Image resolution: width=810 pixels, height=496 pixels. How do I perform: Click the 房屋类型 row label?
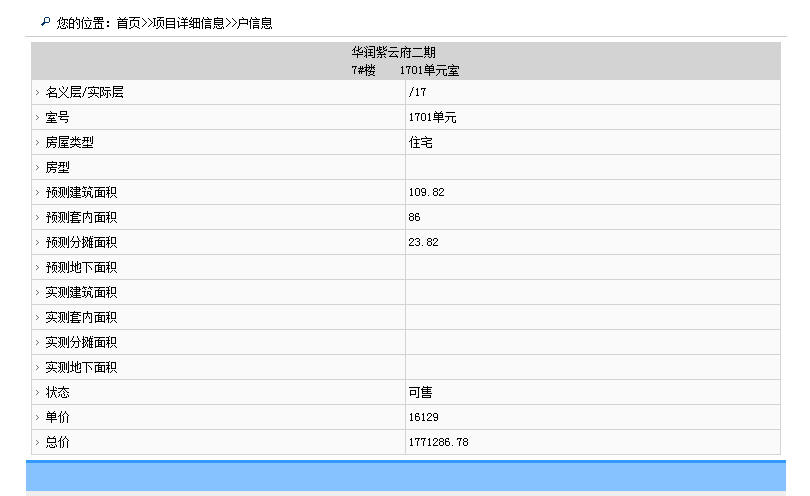coord(70,143)
